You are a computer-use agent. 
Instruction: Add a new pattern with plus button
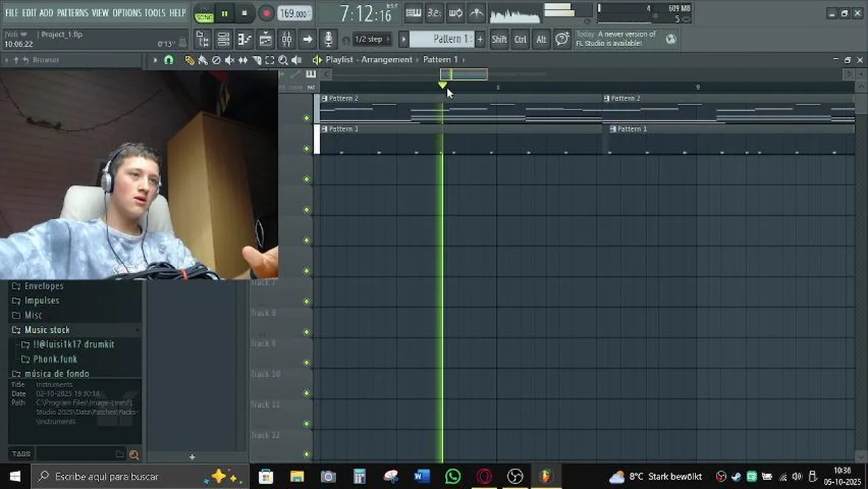pos(480,39)
